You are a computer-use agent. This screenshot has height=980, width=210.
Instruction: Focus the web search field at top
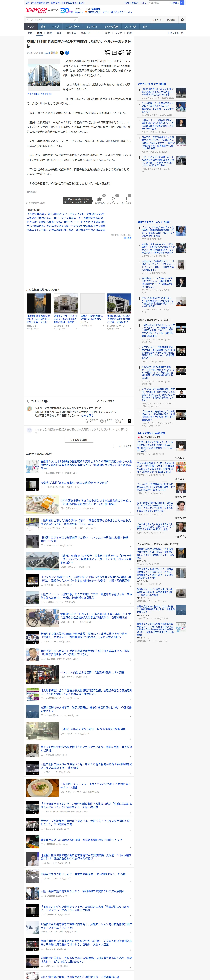click(x=158, y=3)
